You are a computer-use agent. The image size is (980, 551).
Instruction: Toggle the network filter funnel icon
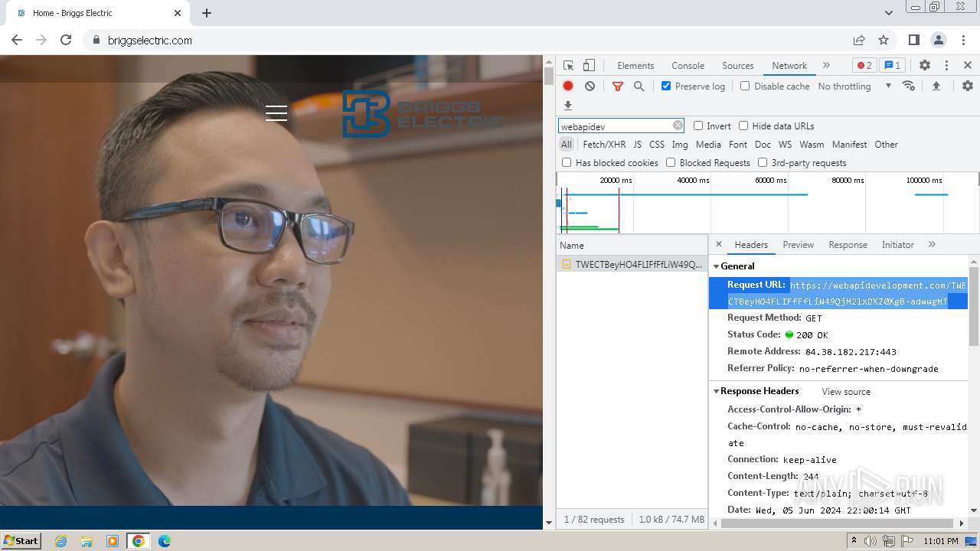click(x=618, y=86)
